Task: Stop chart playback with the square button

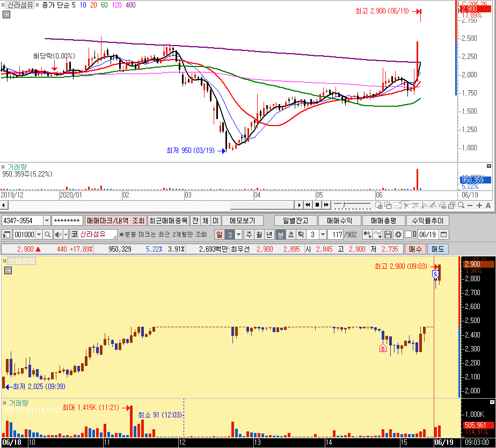Action: [x=317, y=205]
